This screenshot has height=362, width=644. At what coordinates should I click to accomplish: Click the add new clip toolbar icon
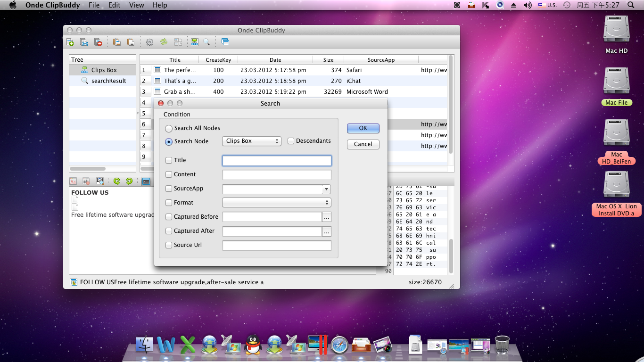pyautogui.click(x=70, y=42)
